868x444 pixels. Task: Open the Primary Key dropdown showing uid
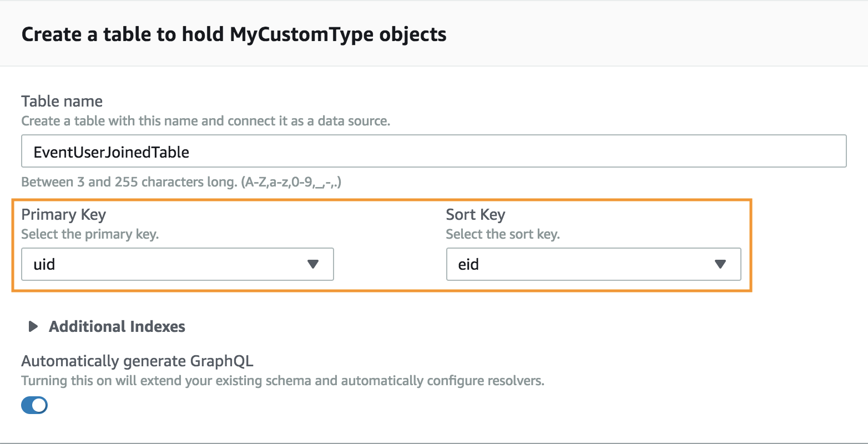(177, 264)
